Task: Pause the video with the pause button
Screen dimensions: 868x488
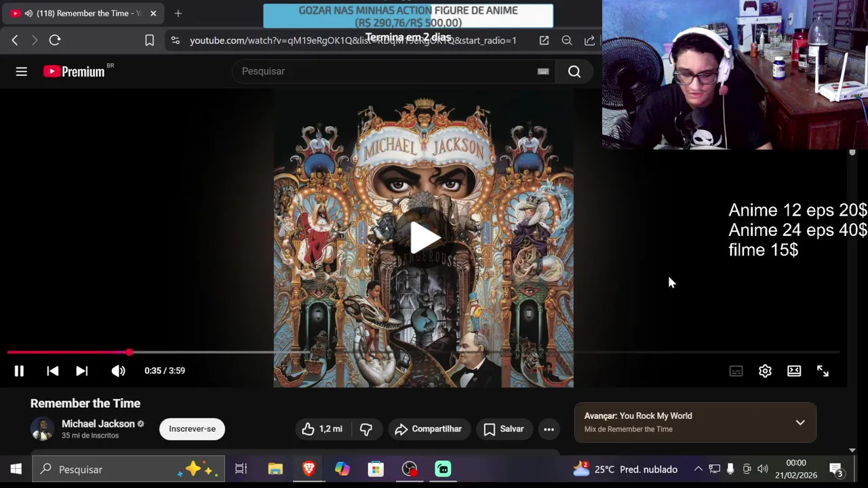Action: [x=19, y=371]
